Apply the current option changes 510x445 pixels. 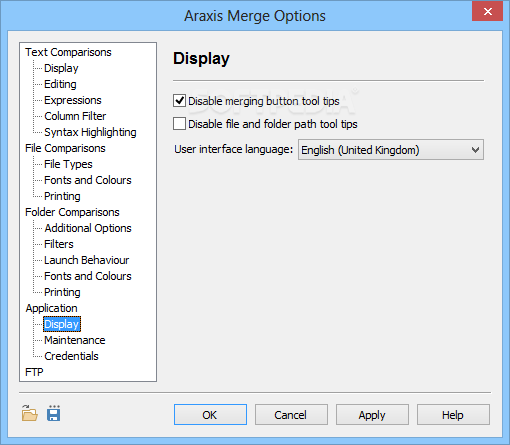click(372, 415)
